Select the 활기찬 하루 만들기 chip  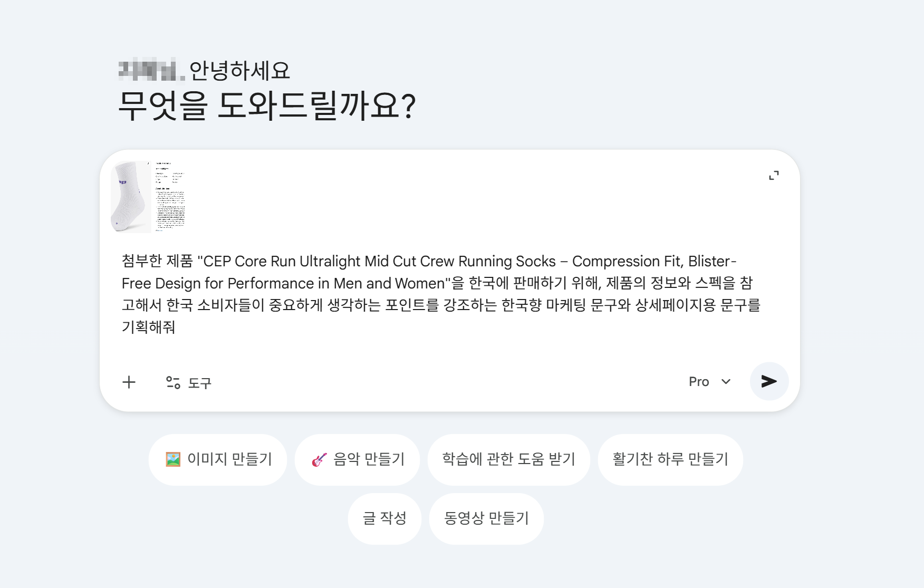pos(670,459)
